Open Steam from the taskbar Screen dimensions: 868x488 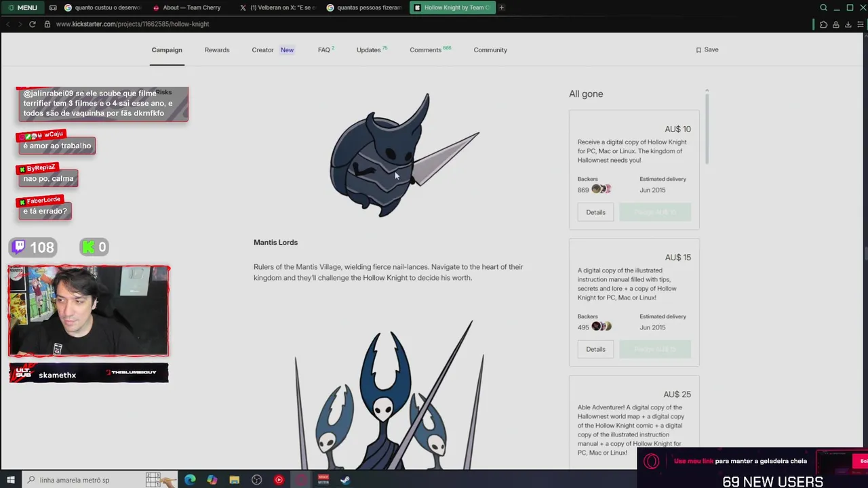pyautogui.click(x=345, y=480)
